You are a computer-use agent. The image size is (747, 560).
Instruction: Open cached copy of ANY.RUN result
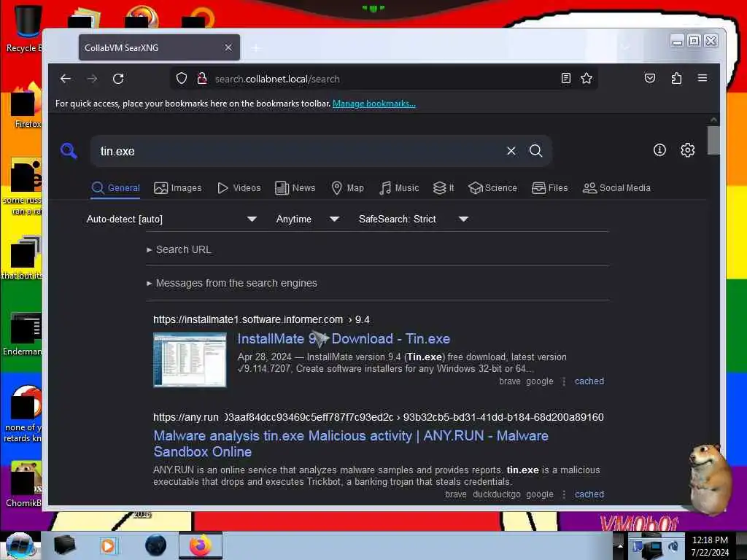coord(589,494)
